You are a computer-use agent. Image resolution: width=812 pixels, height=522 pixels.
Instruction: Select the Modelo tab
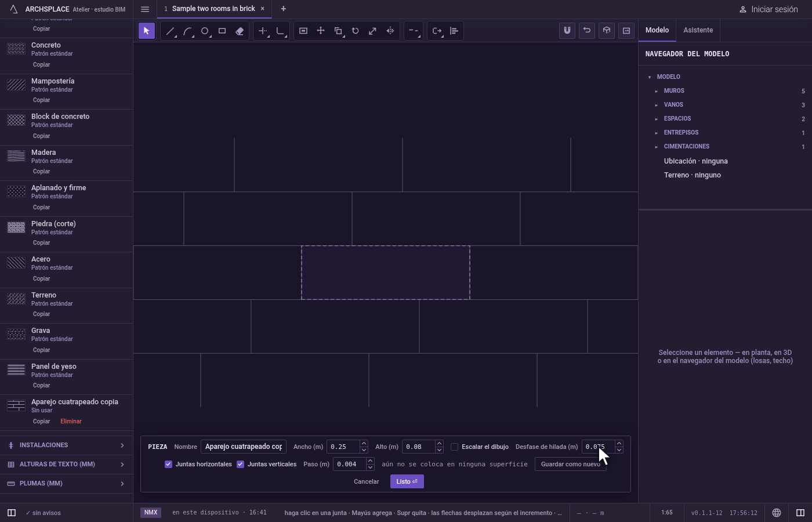[x=657, y=30]
